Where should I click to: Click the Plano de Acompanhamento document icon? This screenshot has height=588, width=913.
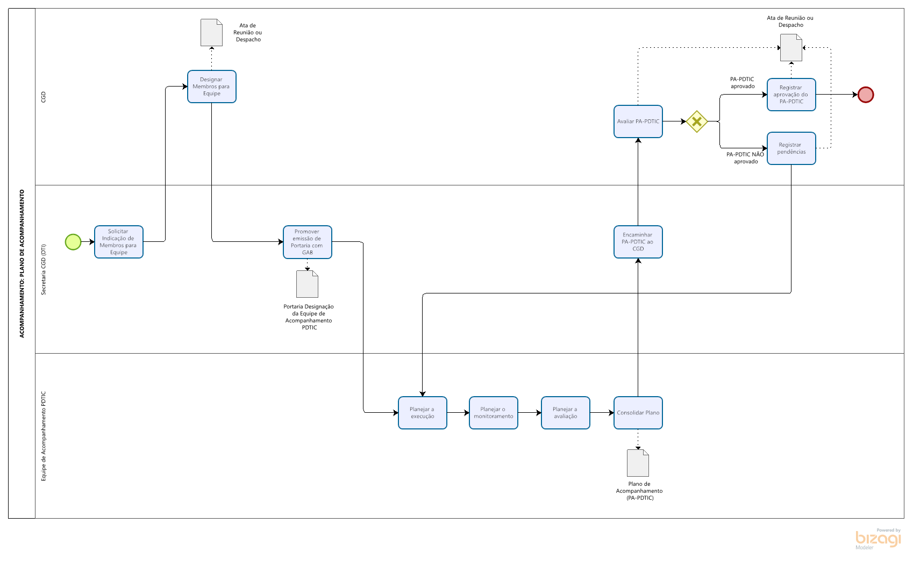[x=638, y=463]
